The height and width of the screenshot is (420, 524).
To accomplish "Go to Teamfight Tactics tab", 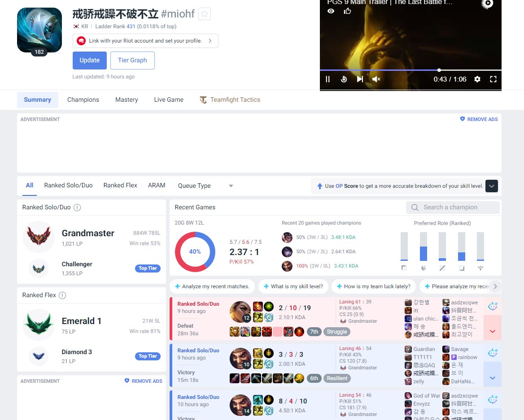I will click(230, 100).
